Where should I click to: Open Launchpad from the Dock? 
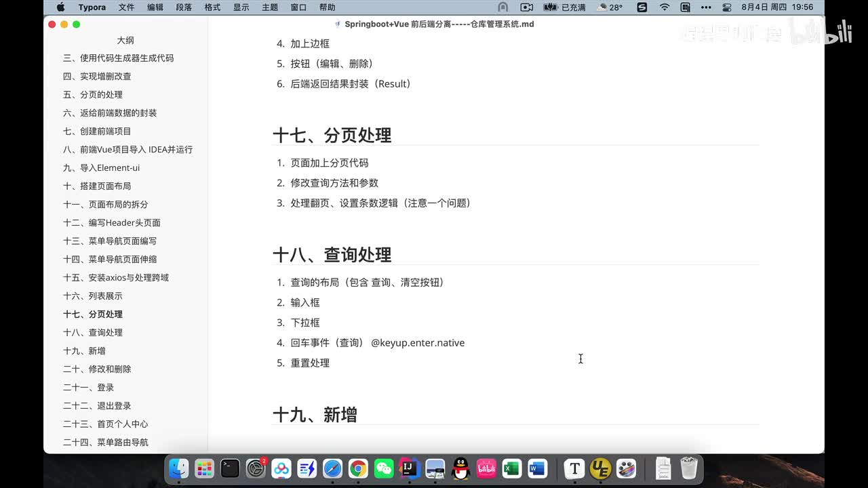204,468
